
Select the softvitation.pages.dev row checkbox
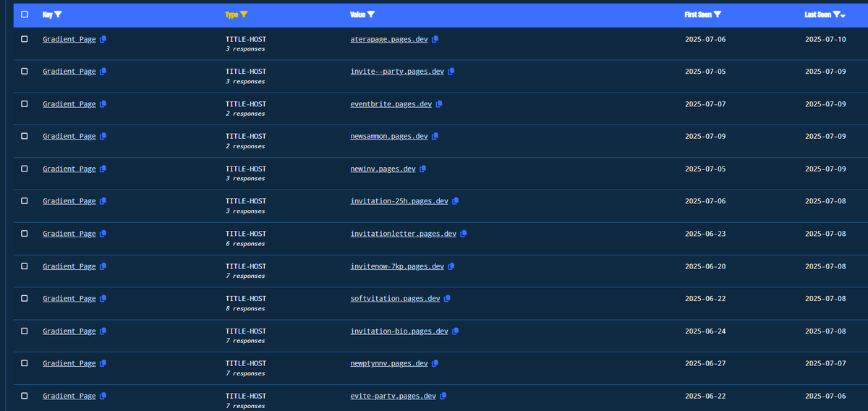(x=25, y=298)
